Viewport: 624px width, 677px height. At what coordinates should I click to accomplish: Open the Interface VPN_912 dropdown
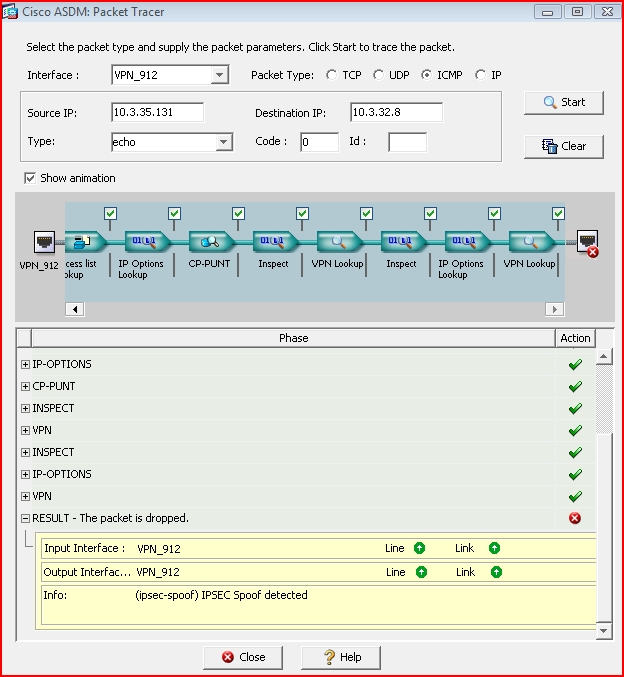pyautogui.click(x=219, y=75)
